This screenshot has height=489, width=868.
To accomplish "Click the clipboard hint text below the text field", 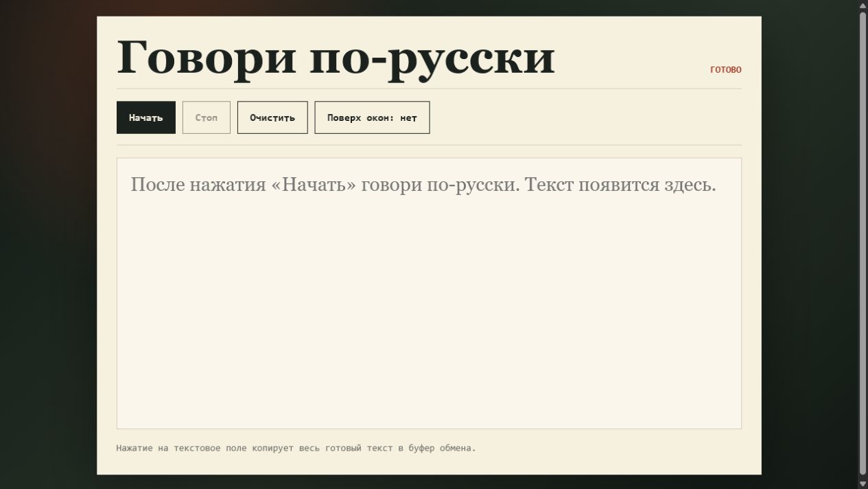I will pyautogui.click(x=296, y=448).
